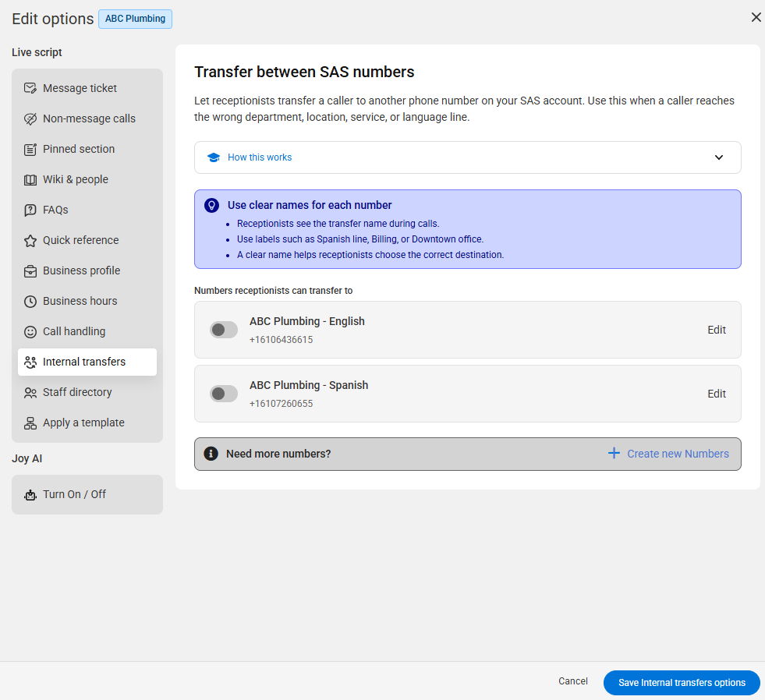765x700 pixels.
Task: Open the Staff directory section
Action: [x=87, y=392]
